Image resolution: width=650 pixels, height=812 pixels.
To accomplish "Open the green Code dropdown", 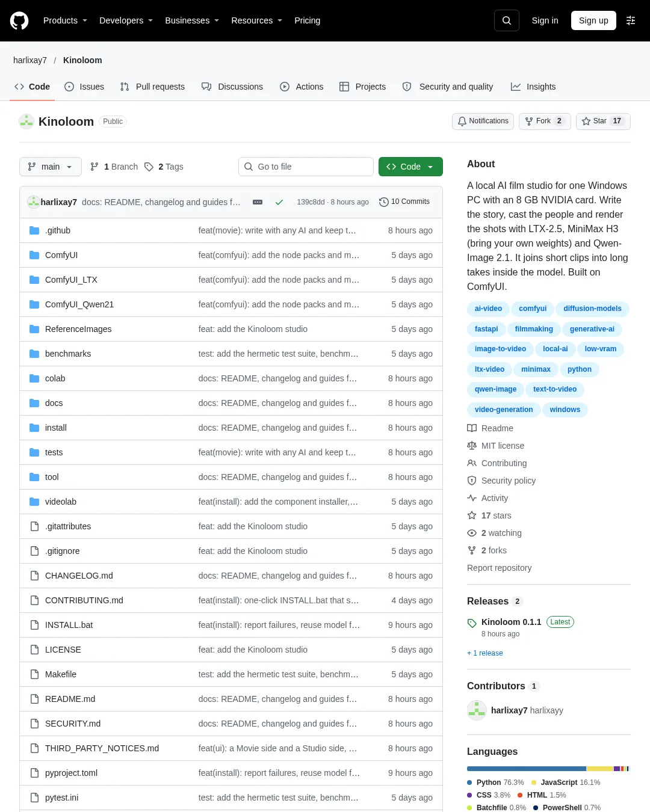I will click(x=410, y=167).
